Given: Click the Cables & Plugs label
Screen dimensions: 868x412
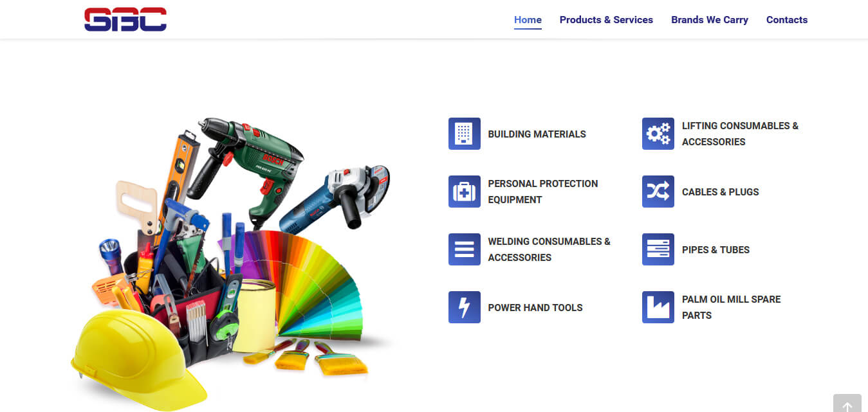Looking at the screenshot, I should pyautogui.click(x=720, y=192).
